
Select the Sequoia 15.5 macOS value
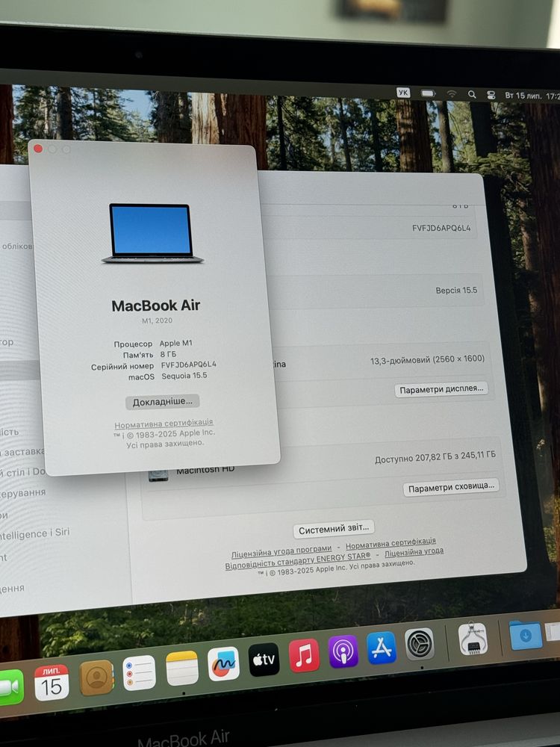coord(184,376)
